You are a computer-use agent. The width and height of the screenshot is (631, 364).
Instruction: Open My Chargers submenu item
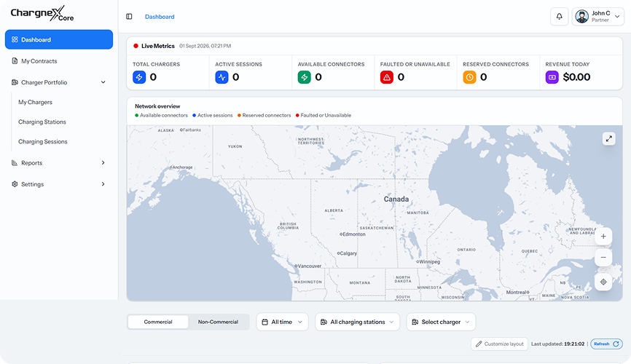(x=36, y=102)
